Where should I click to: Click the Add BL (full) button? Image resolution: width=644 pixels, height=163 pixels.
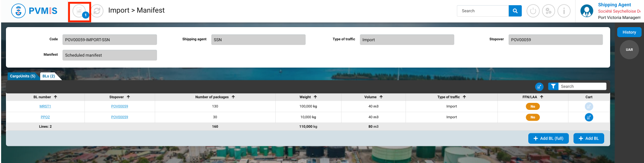[548, 138]
